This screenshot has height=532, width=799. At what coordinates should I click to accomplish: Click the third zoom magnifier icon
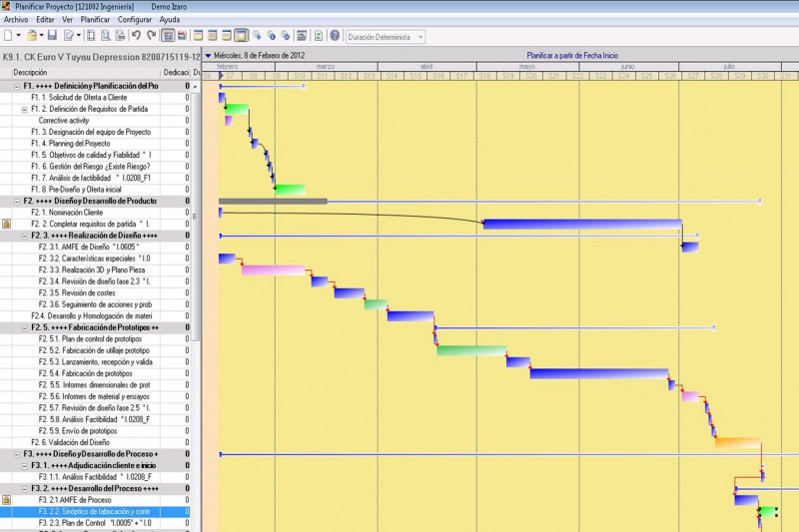coord(286,36)
